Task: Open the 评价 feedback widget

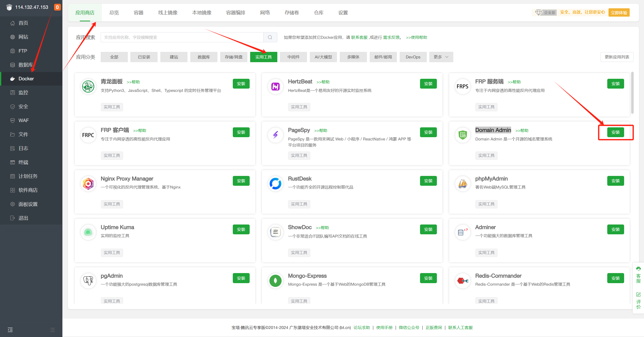Action: pyautogui.click(x=638, y=301)
